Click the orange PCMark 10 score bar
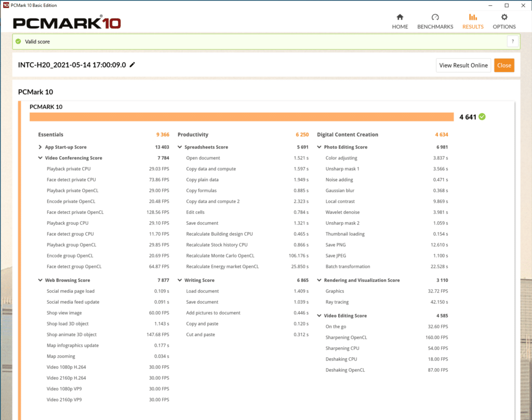This screenshot has width=532, height=420. (x=242, y=117)
